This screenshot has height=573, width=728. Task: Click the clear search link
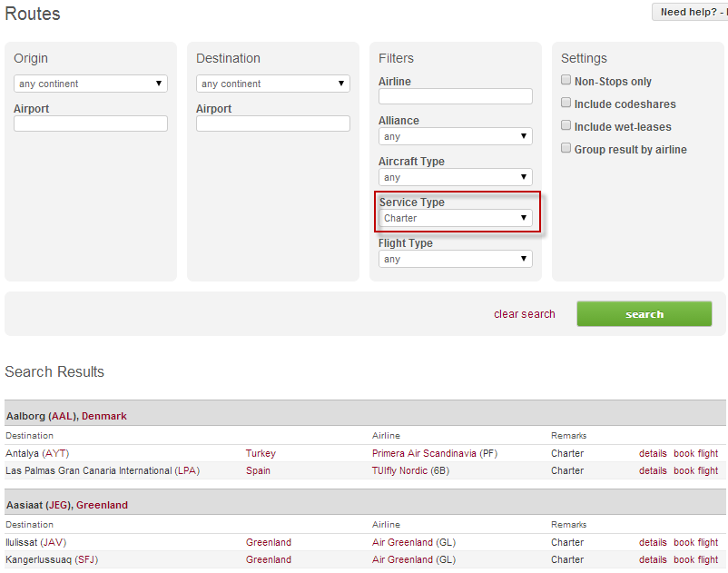pos(524,314)
